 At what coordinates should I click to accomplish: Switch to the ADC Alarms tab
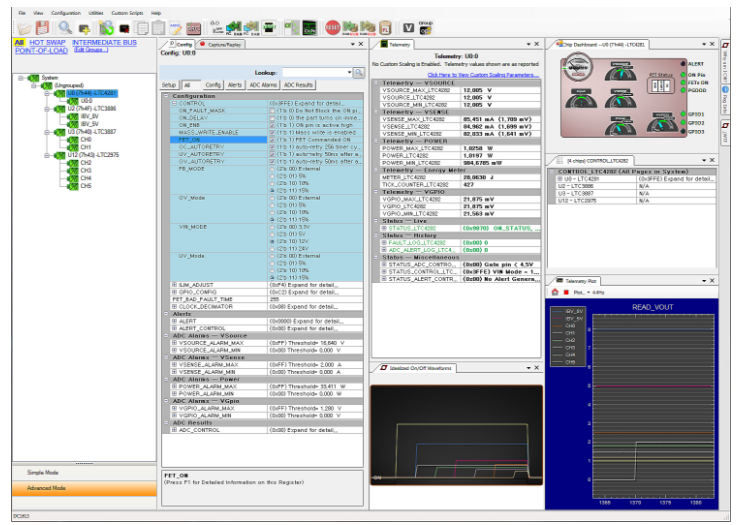[263, 85]
